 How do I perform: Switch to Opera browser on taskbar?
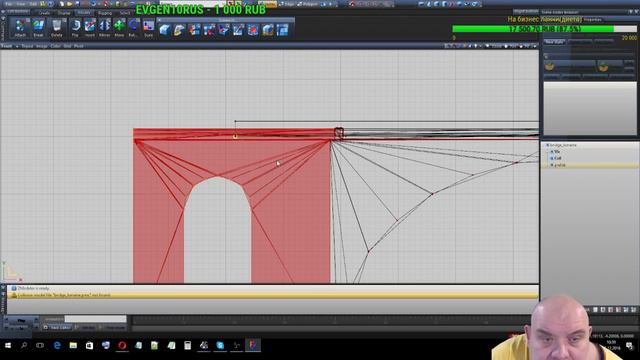click(122, 345)
